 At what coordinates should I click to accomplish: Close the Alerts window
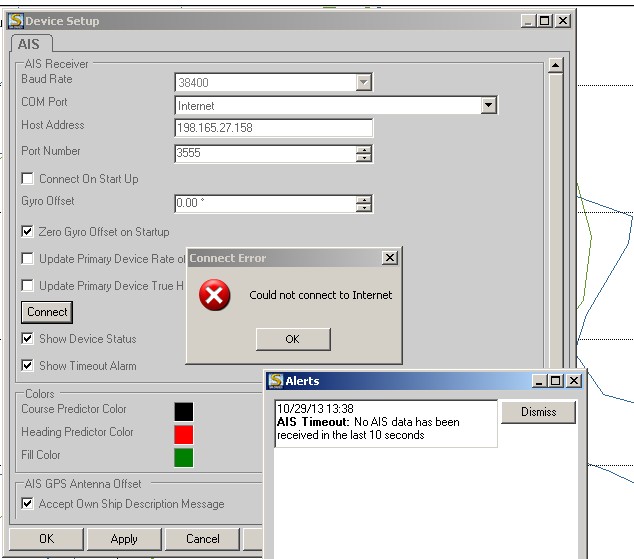[573, 381]
